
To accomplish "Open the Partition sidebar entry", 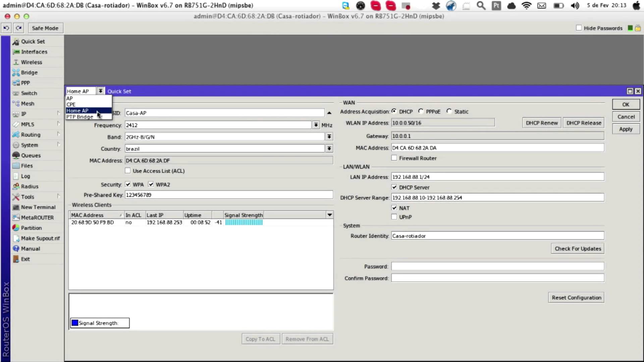I will click(x=31, y=228).
